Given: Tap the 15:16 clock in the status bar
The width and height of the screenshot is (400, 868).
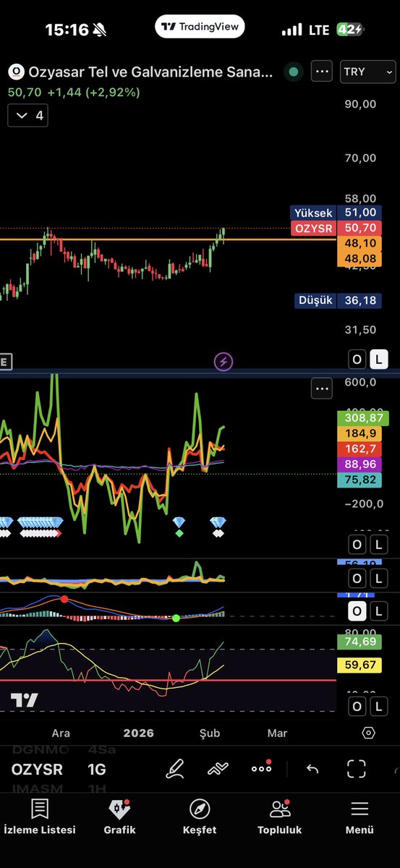Looking at the screenshot, I should [x=67, y=30].
